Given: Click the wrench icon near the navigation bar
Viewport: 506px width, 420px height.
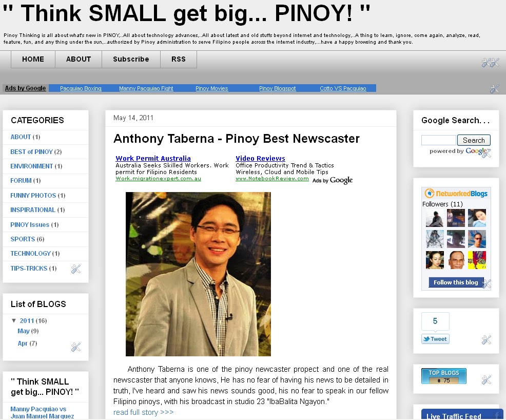Looking at the screenshot, I should pyautogui.click(x=491, y=62).
